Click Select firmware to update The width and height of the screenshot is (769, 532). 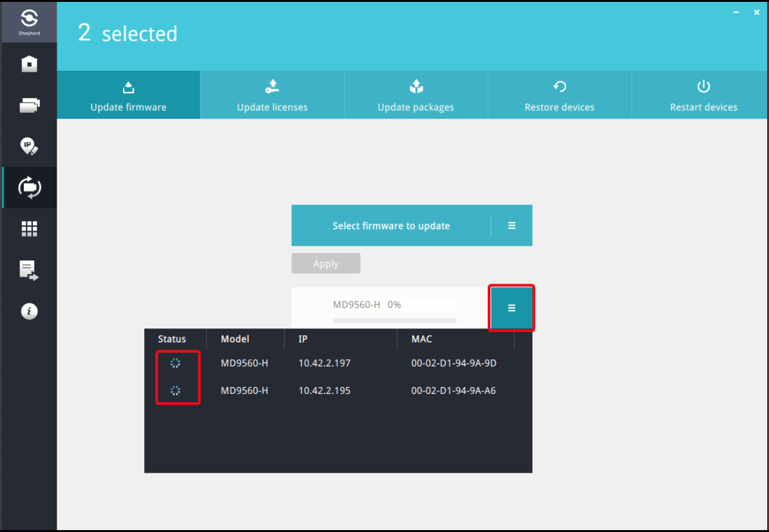tap(391, 225)
